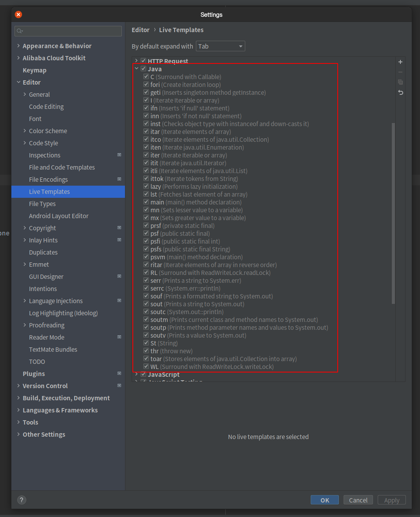Click the search magnifier icon
The image size is (420, 517).
tap(20, 31)
